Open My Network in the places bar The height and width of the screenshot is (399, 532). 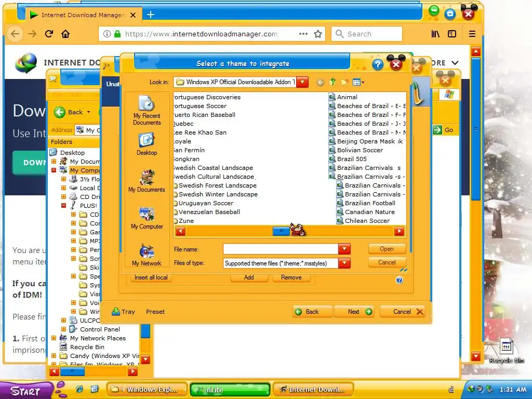147,255
